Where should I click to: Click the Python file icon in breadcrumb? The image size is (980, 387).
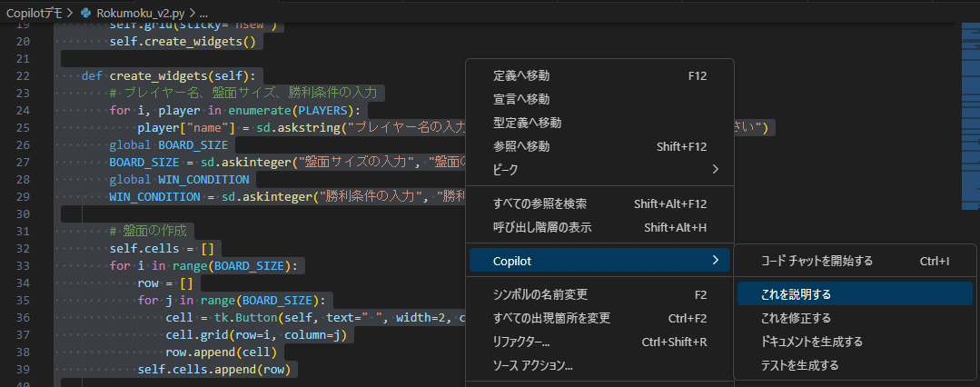coord(86,13)
